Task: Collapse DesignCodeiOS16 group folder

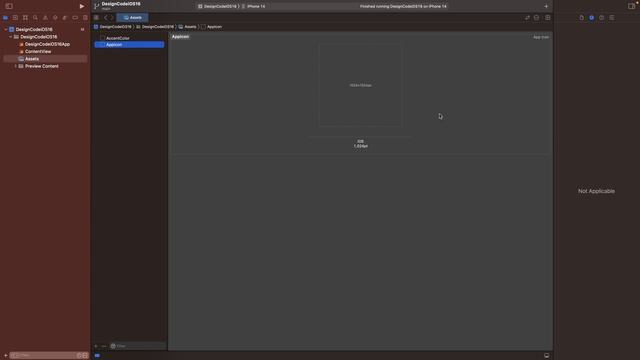Action: pos(11,37)
